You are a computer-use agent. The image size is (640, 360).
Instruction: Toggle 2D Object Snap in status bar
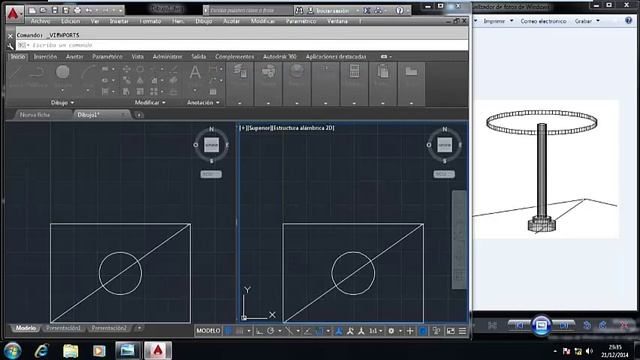pos(319,331)
